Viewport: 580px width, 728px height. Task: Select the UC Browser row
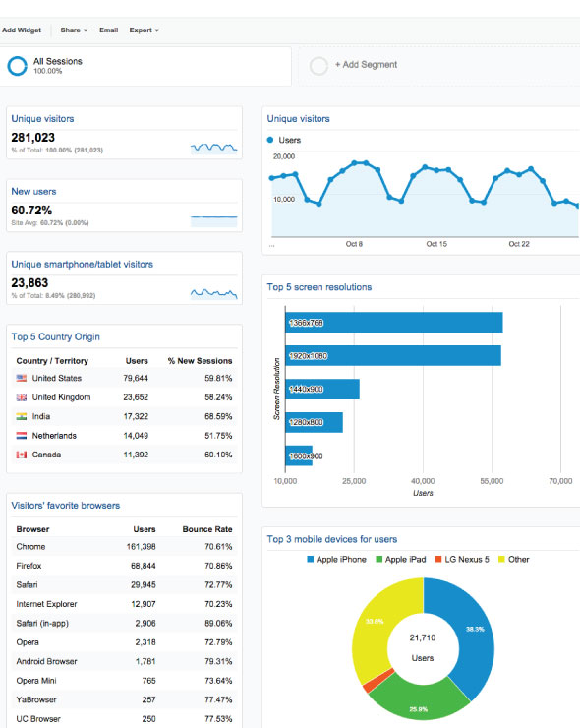pyautogui.click(x=124, y=719)
